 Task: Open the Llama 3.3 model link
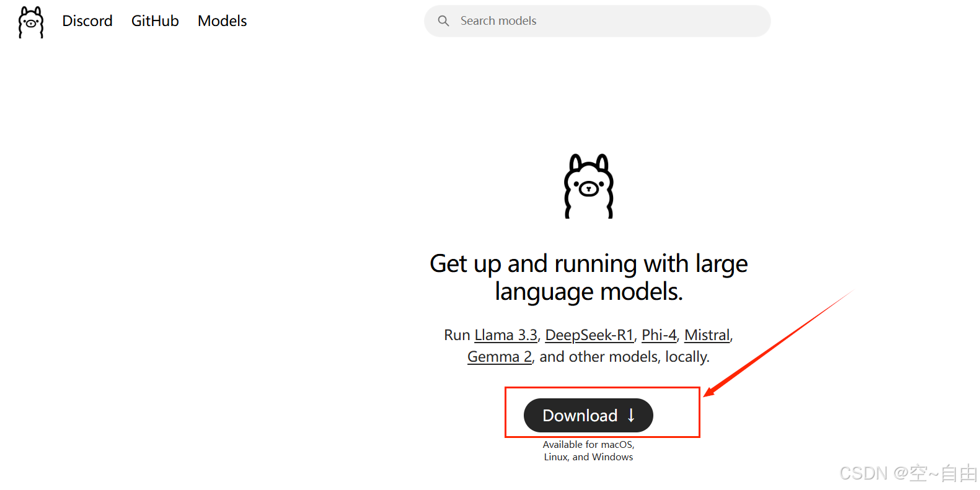pyautogui.click(x=506, y=335)
